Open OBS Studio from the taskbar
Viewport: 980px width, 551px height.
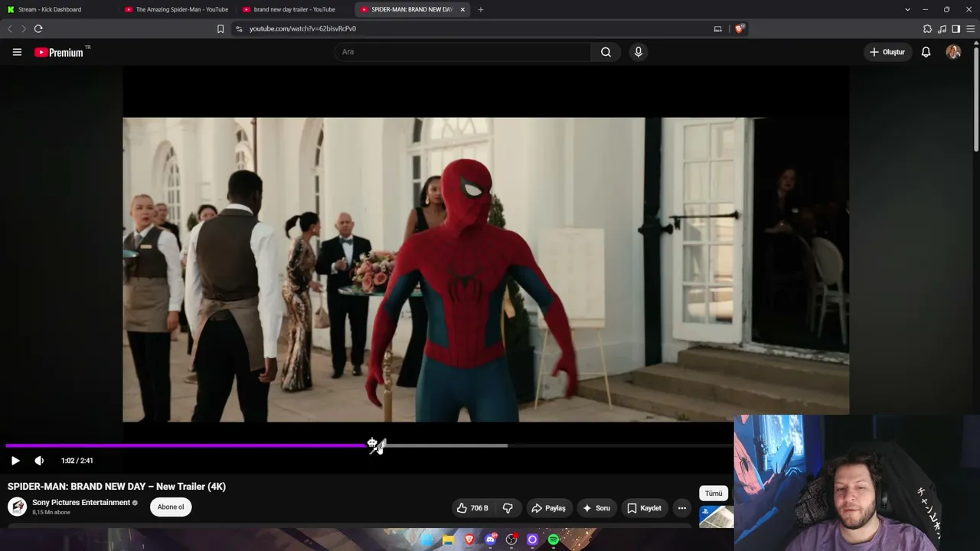coord(511,540)
